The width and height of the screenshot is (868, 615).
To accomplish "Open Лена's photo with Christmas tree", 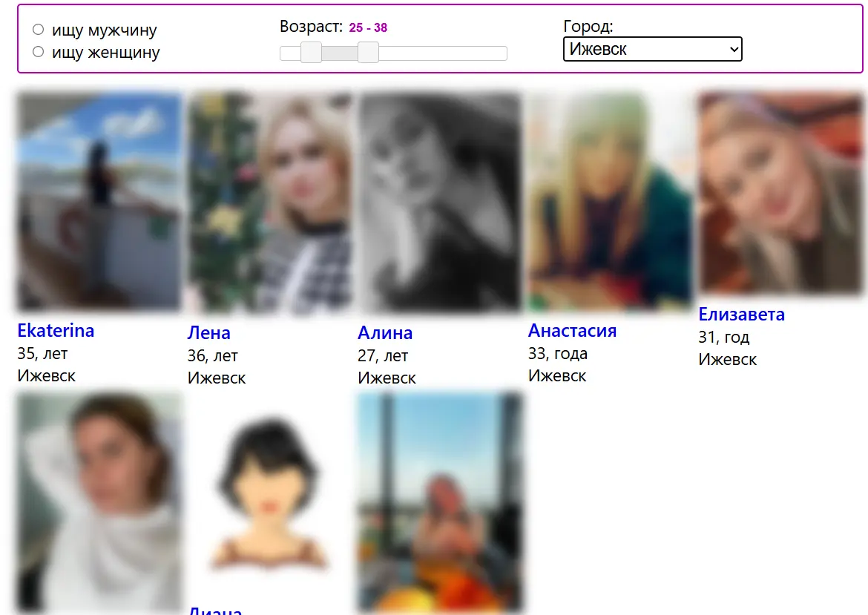I will point(269,202).
